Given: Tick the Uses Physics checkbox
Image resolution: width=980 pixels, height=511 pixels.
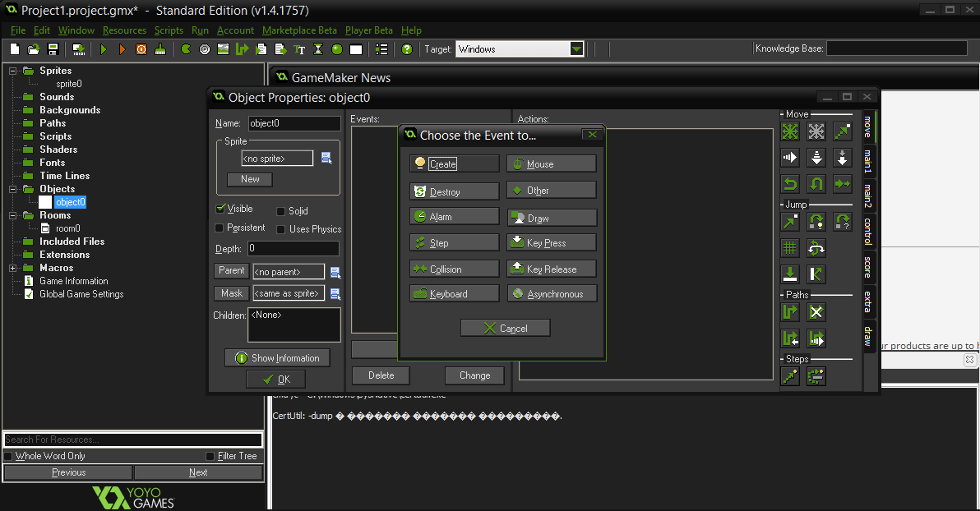Looking at the screenshot, I should pyautogui.click(x=281, y=229).
